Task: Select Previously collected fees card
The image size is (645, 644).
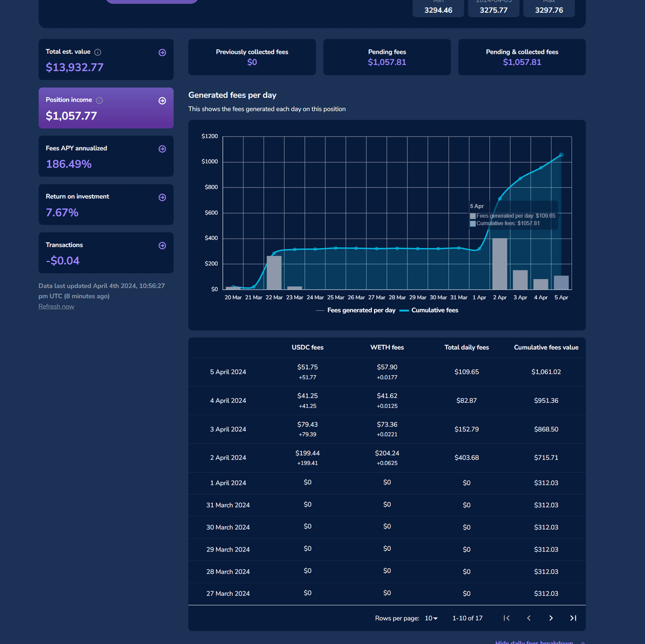Action: [252, 57]
